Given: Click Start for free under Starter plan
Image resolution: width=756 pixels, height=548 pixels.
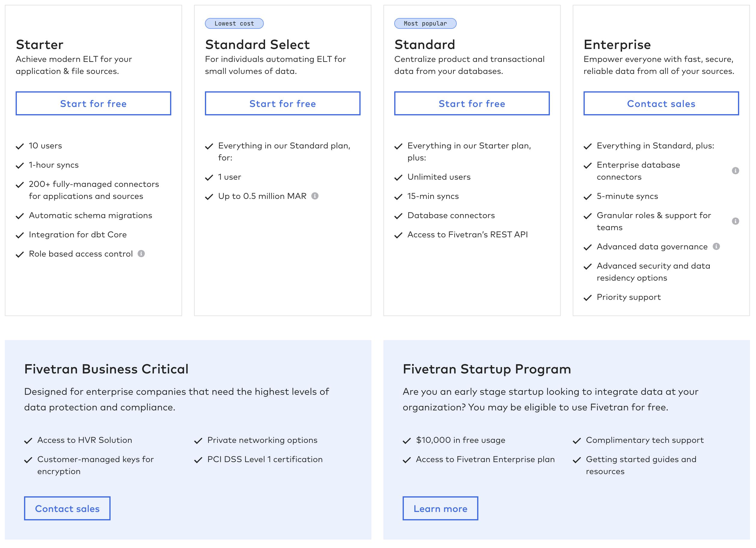Looking at the screenshot, I should click(93, 104).
